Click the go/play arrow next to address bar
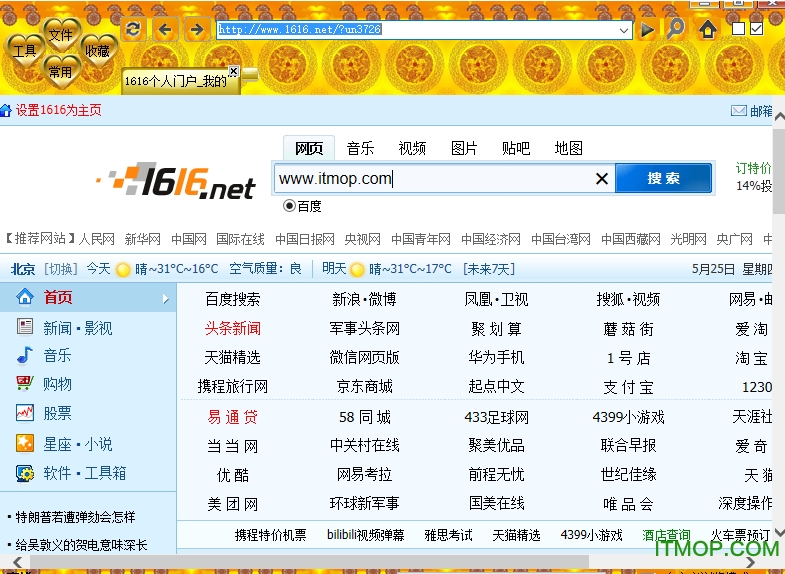 647,30
